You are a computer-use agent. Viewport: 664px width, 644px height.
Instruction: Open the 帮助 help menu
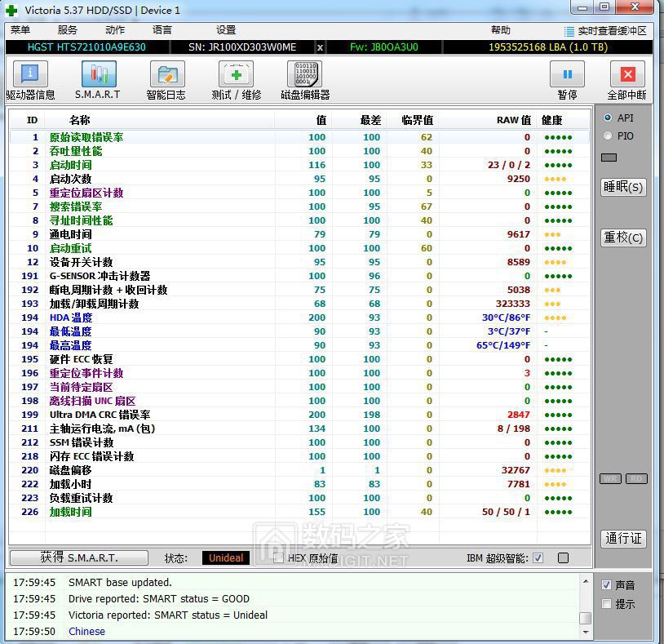[x=501, y=30]
